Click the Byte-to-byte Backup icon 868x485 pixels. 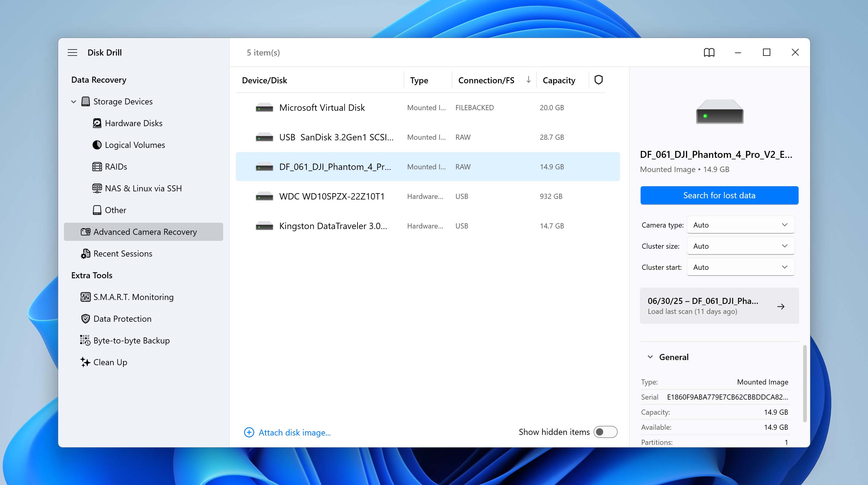pos(85,340)
